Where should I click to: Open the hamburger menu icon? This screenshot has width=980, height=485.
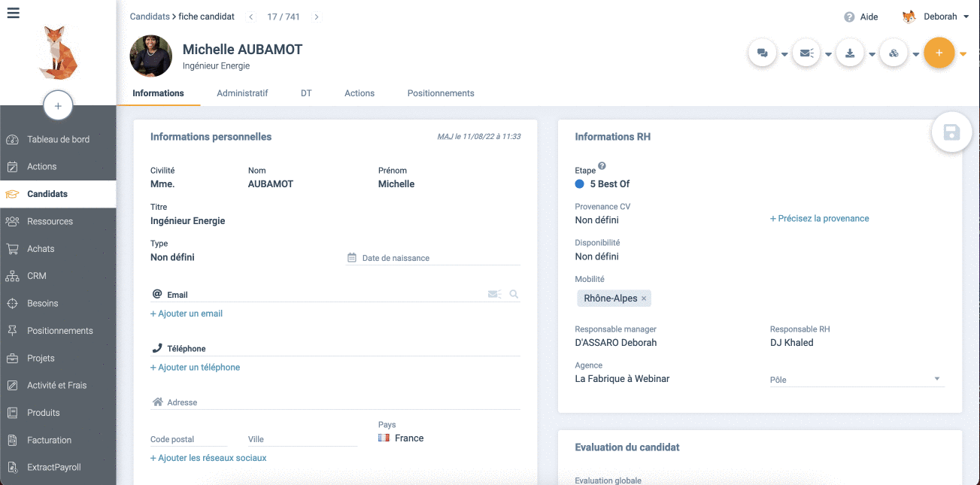13,13
